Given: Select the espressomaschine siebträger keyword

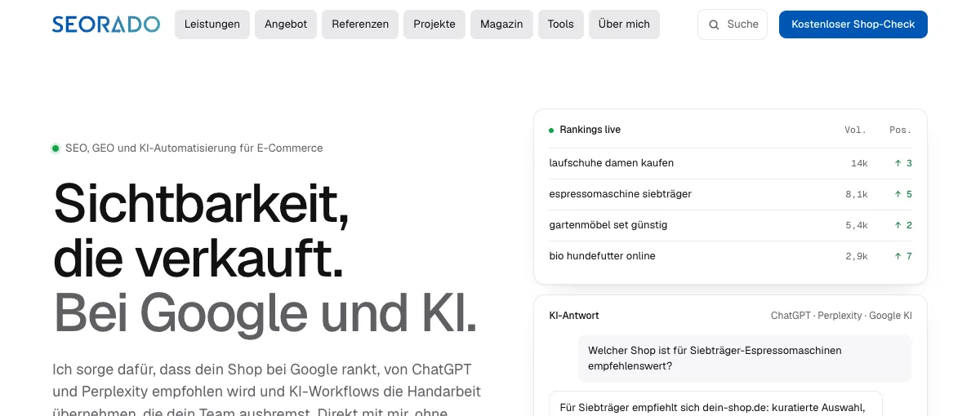Looking at the screenshot, I should (x=621, y=194).
